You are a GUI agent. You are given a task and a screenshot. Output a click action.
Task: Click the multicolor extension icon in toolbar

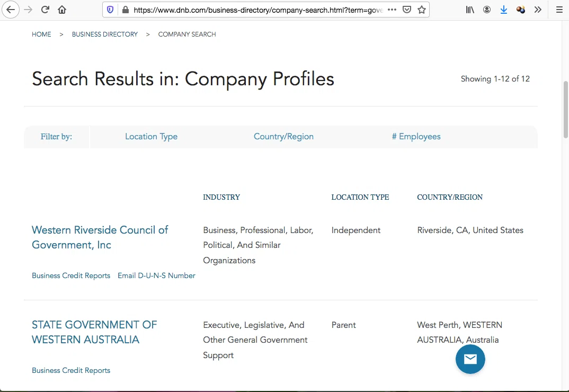[x=521, y=10]
